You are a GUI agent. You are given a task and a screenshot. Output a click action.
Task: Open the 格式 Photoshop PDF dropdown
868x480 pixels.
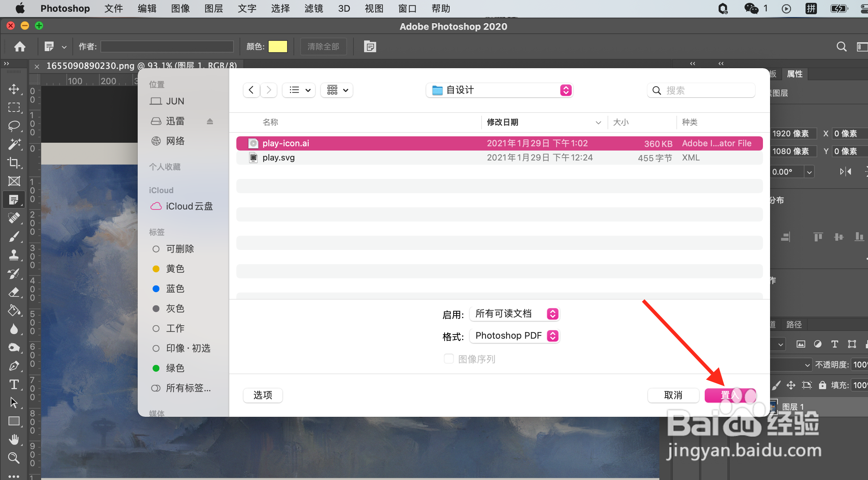(514, 336)
